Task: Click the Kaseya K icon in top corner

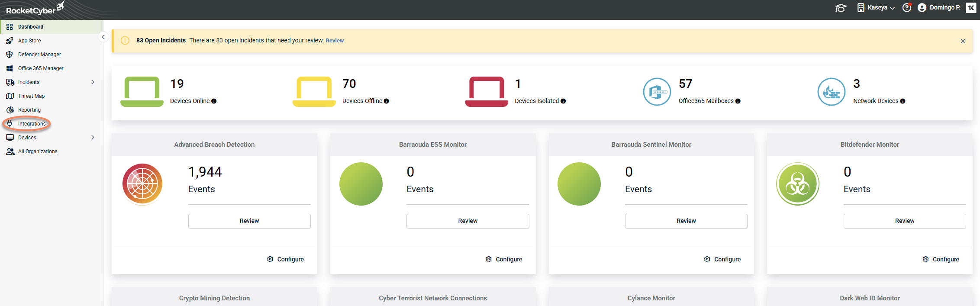Action: point(971,8)
